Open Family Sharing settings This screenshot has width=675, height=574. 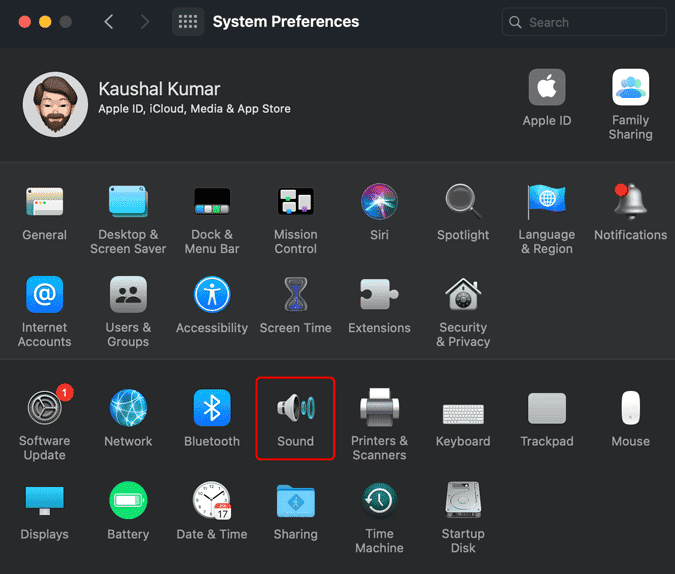point(630,105)
